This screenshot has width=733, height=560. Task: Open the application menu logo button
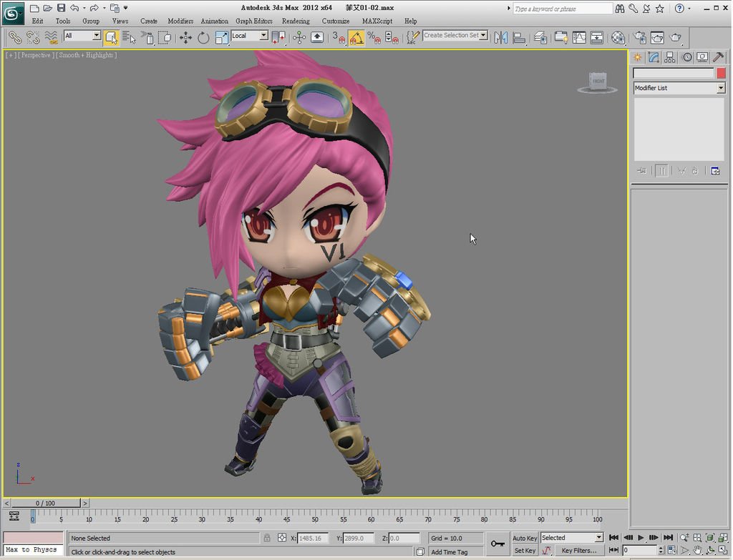click(x=13, y=13)
